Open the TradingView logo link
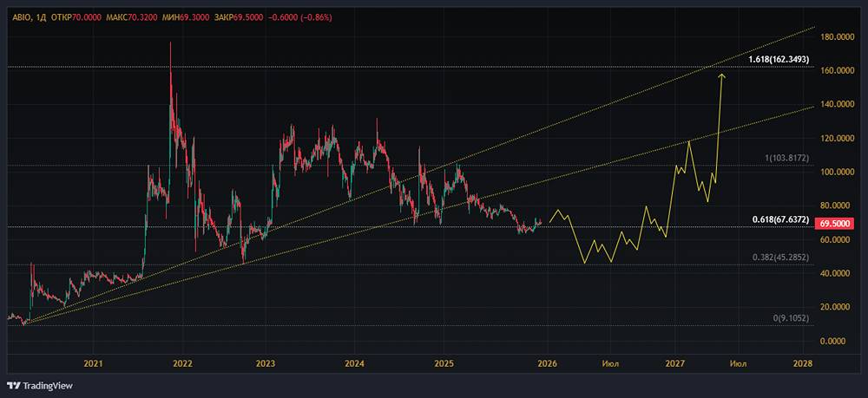The image size is (868, 398). 39,385
